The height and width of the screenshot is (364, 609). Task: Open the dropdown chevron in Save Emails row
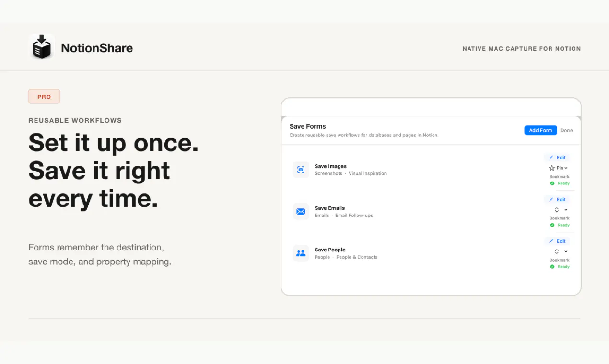[x=566, y=210]
